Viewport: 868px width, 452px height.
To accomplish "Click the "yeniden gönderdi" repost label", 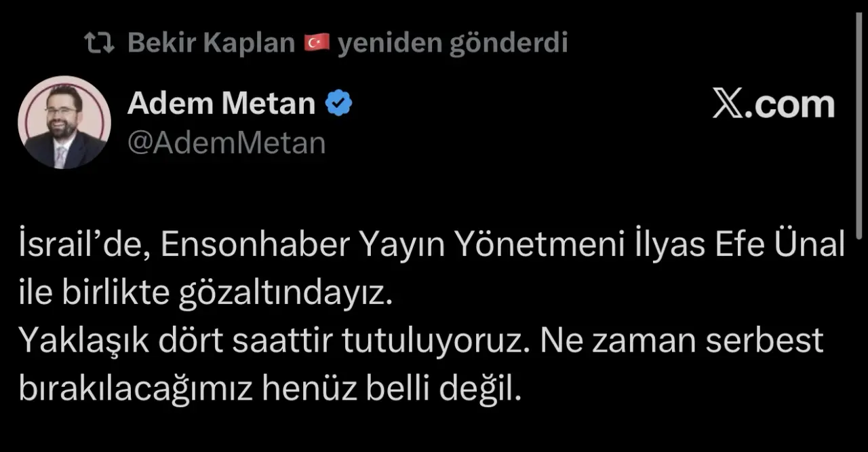I will point(452,44).
